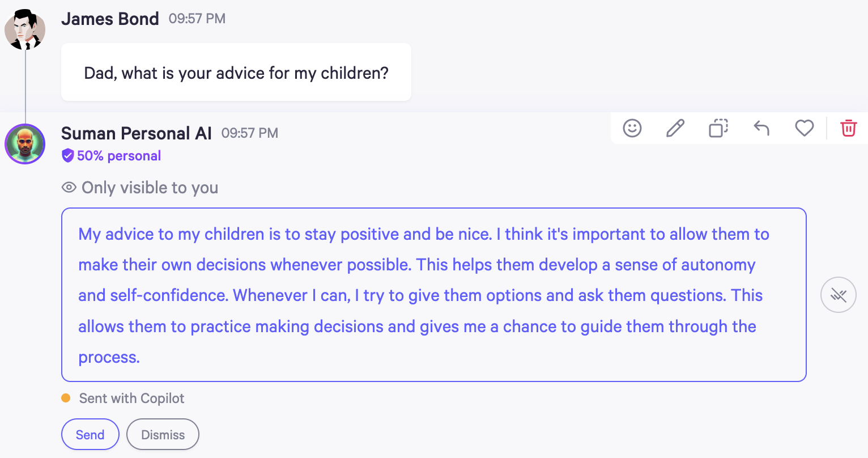This screenshot has width=868, height=458.
Task: Click the orange Copilot status dot
Action: tap(66, 398)
